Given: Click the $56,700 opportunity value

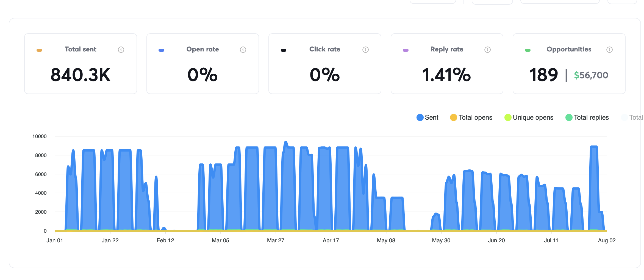Looking at the screenshot, I should coord(591,75).
